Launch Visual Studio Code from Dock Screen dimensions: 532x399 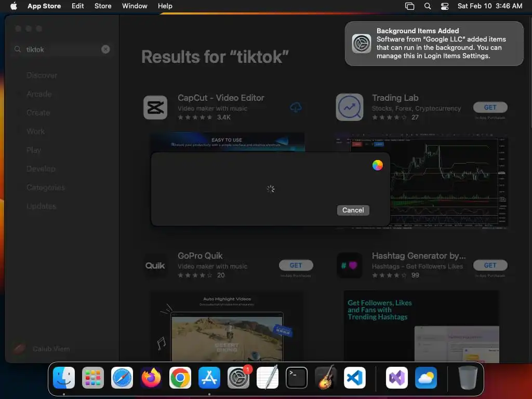[355, 378]
